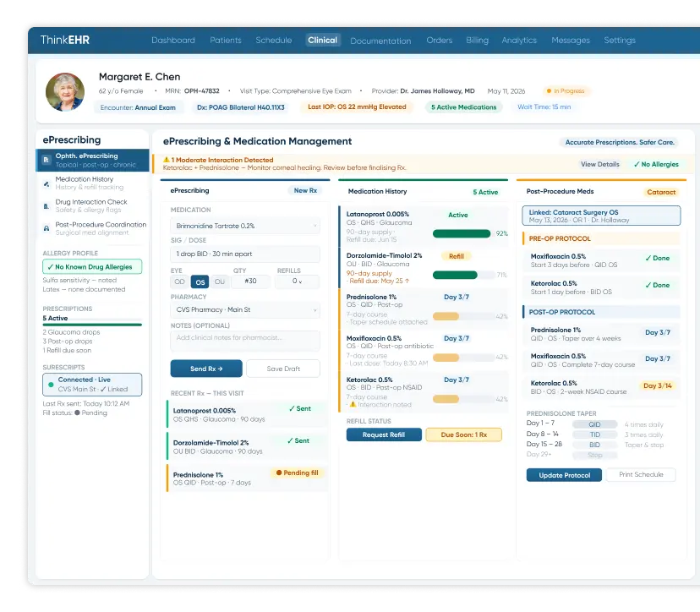Image resolution: width=700 pixels, height=612 pixels.
Task: Click the 5 Active Medications chip in the header
Action: point(463,107)
